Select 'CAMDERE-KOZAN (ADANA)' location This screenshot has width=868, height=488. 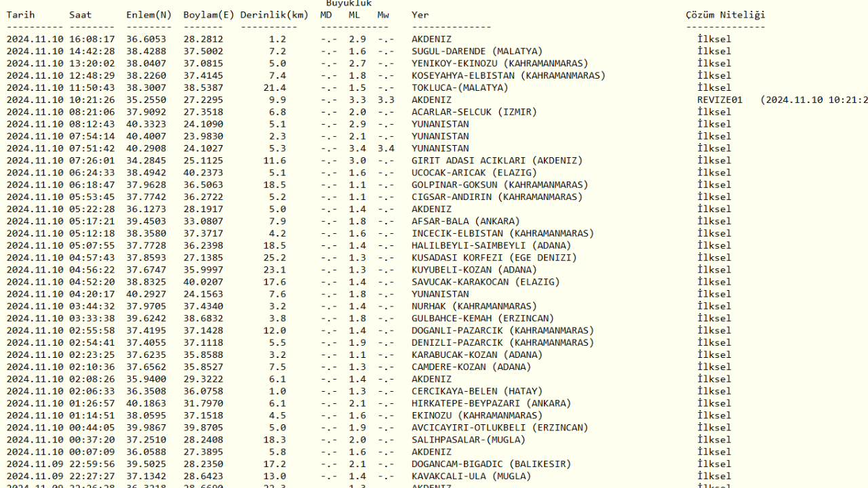[x=471, y=367]
